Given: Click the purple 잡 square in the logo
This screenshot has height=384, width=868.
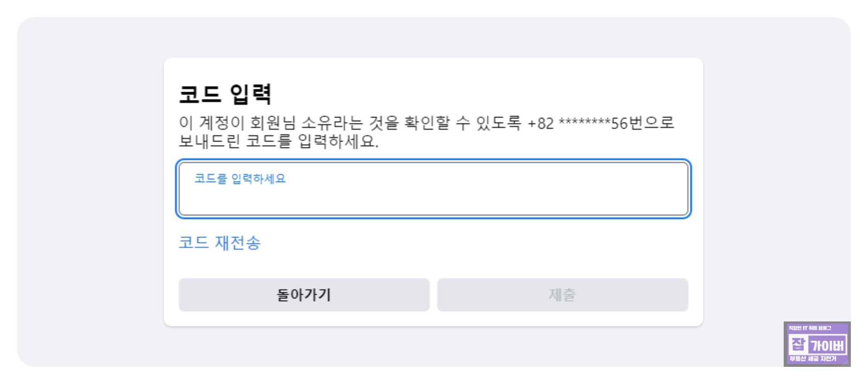Looking at the screenshot, I should coord(798,345).
